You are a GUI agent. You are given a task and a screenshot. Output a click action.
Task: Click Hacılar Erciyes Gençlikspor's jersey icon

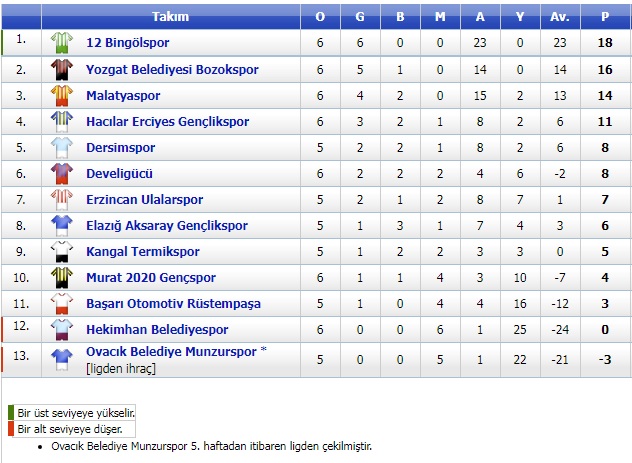click(62, 121)
